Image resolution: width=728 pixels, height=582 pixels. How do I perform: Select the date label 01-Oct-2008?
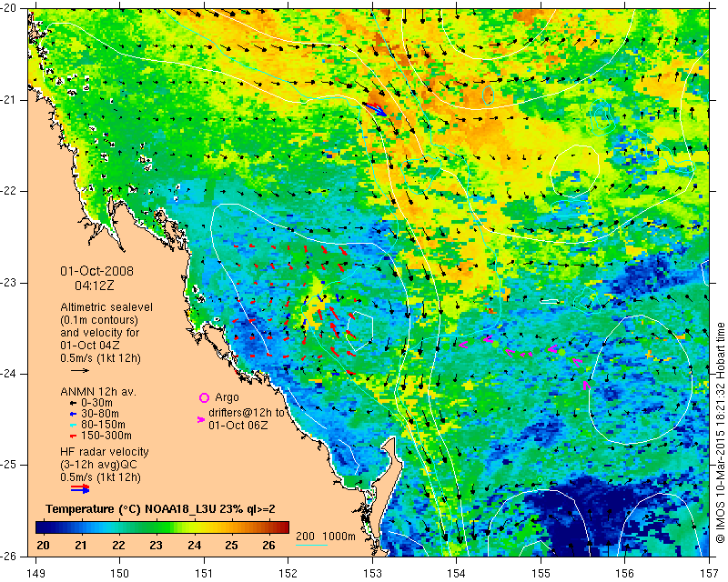(96, 271)
